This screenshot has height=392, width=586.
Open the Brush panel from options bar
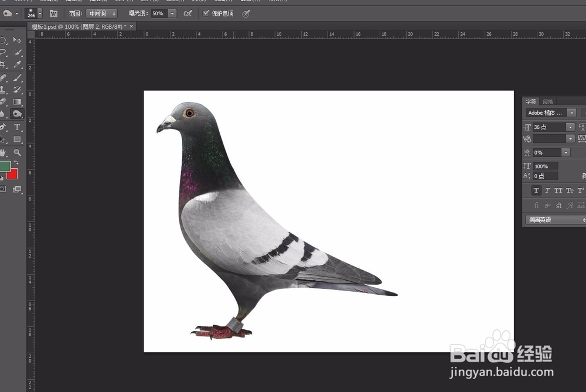pyautogui.click(x=53, y=13)
